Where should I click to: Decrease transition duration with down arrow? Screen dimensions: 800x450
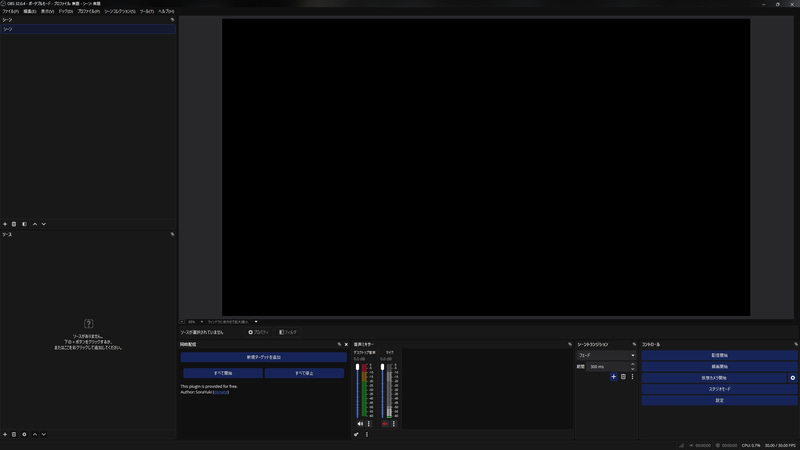click(633, 369)
